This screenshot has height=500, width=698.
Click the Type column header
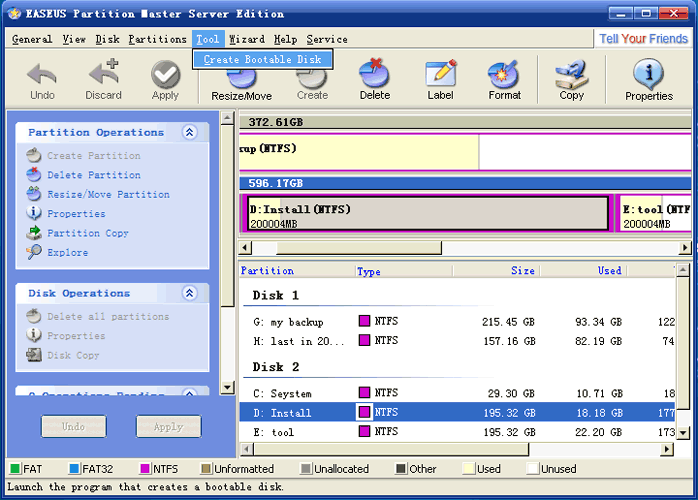pyautogui.click(x=404, y=271)
